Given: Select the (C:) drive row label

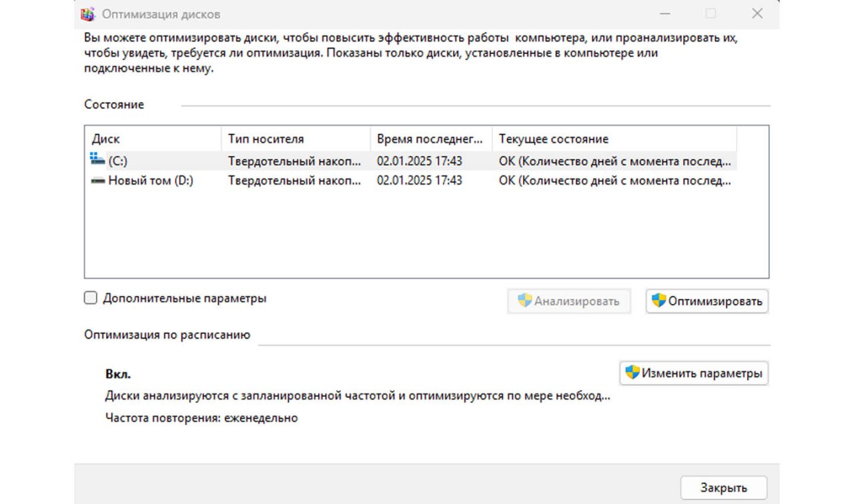Looking at the screenshot, I should [118, 161].
